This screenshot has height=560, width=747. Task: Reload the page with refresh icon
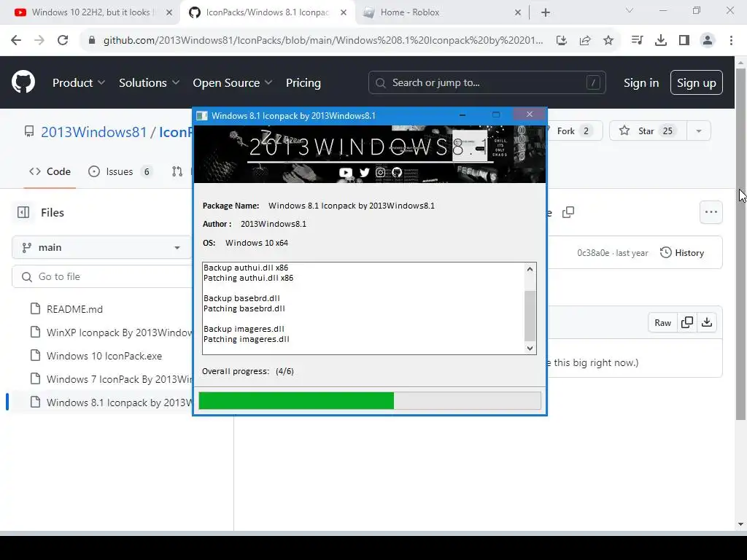click(x=63, y=41)
